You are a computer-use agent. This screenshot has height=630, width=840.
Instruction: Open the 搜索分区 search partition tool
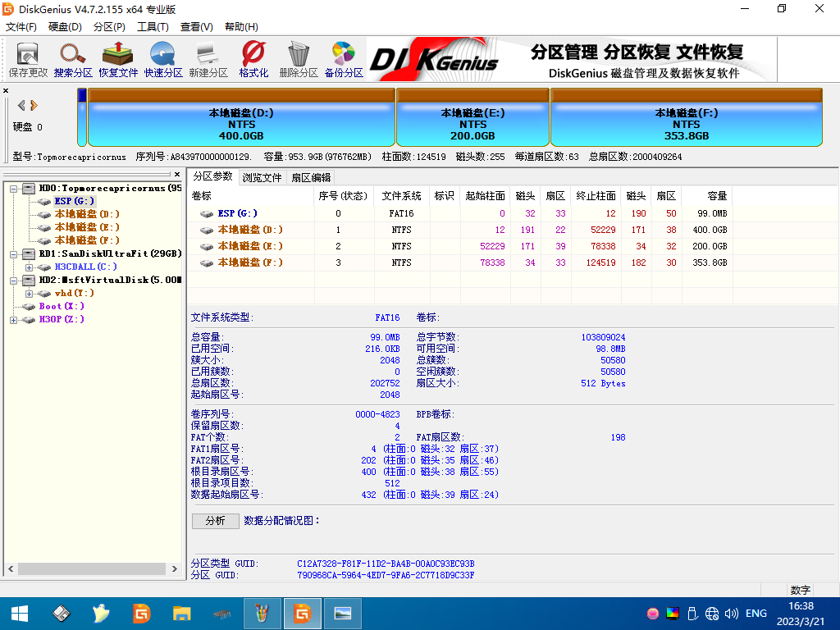point(73,59)
